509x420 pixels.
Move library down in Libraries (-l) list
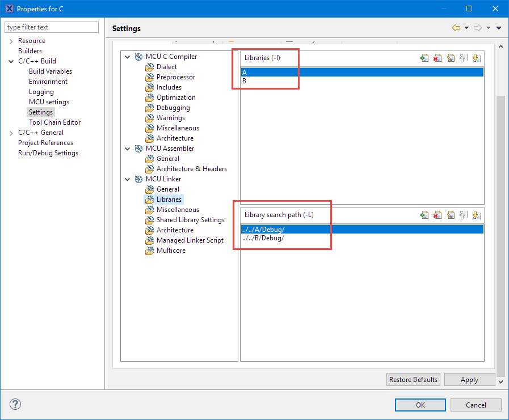[477, 58]
